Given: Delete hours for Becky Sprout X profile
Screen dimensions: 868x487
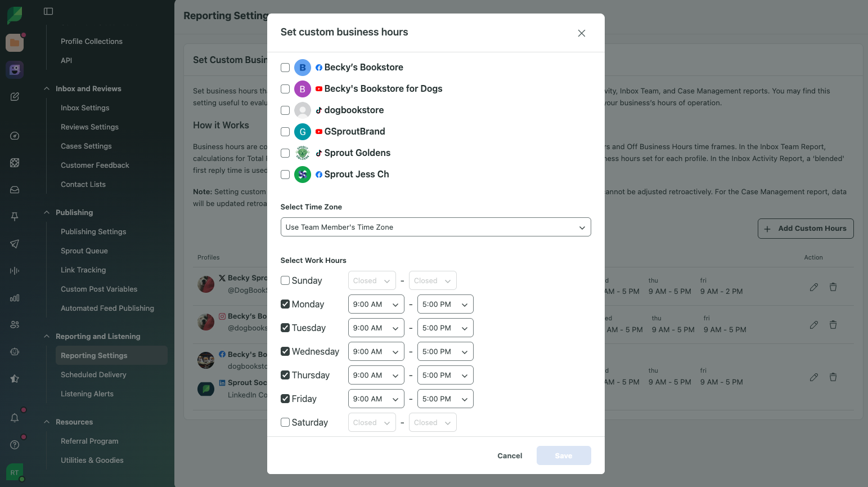Looking at the screenshot, I should coord(833,287).
